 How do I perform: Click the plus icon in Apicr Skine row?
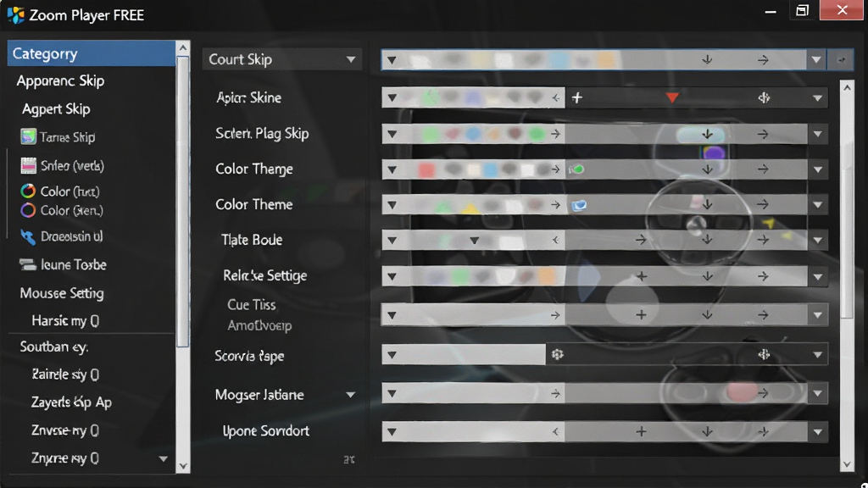[x=576, y=98]
